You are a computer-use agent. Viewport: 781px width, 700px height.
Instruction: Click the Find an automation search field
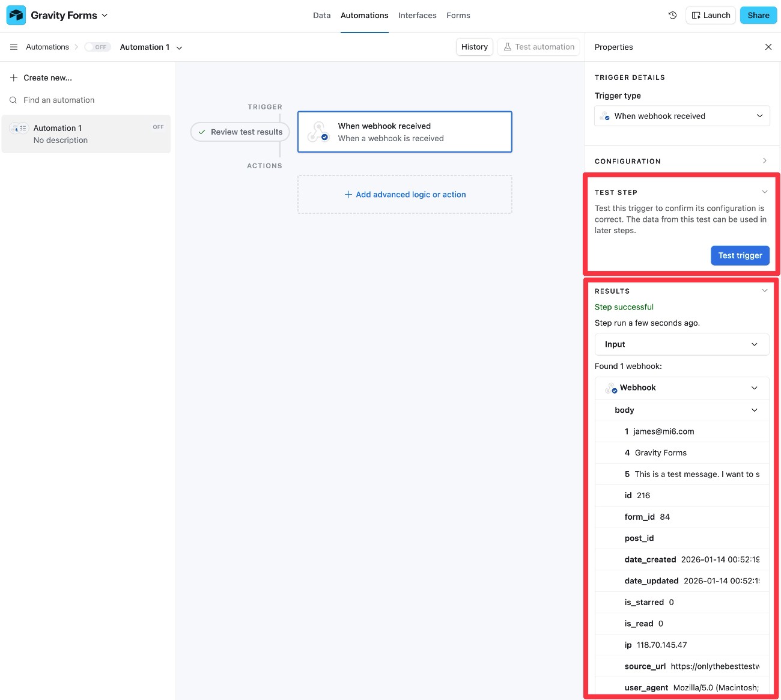(x=60, y=100)
